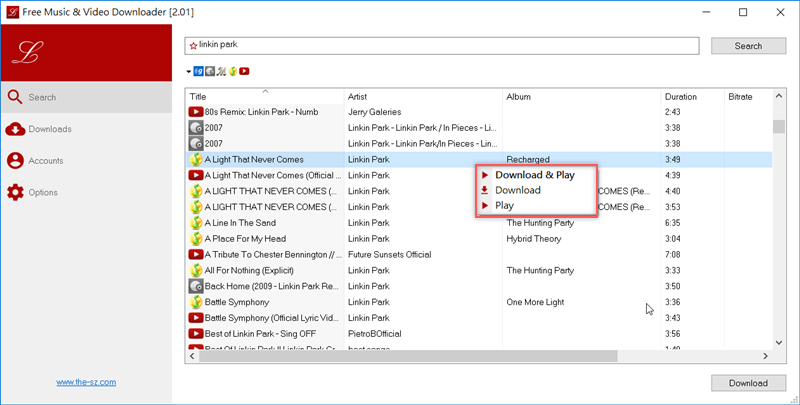800x405 pixels.
Task: Click the YouTube icon beside 80s Remix row
Action: pyautogui.click(x=196, y=112)
